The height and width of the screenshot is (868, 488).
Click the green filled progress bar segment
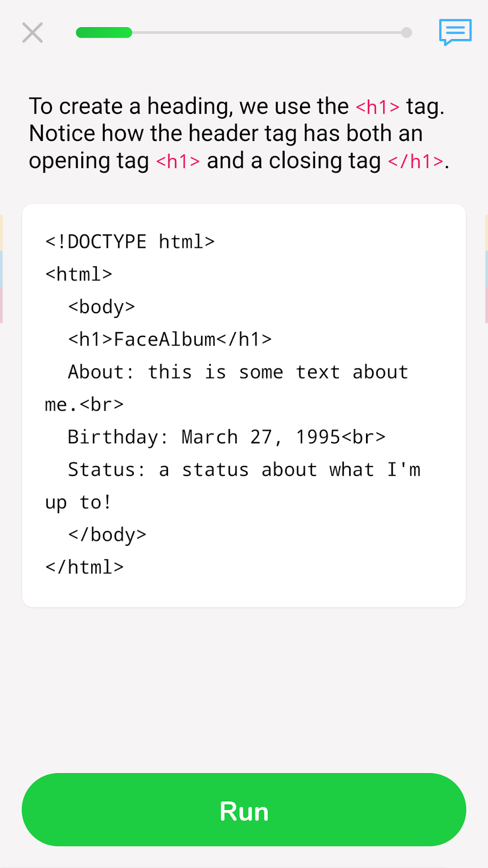(104, 33)
